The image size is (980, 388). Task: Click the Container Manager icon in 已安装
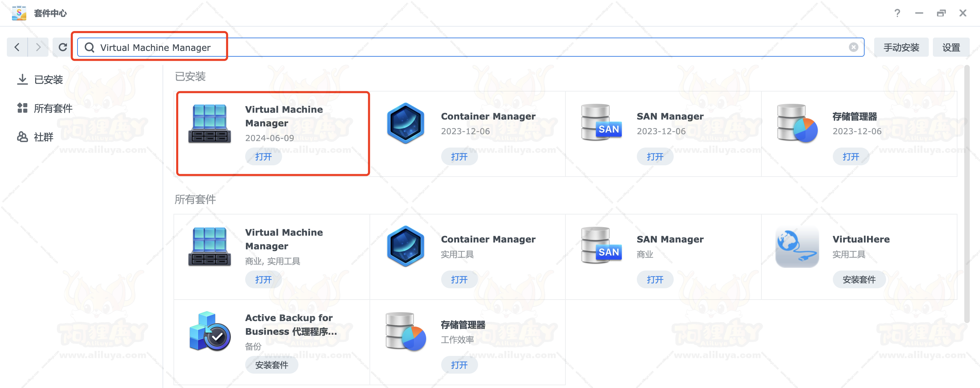pyautogui.click(x=406, y=123)
